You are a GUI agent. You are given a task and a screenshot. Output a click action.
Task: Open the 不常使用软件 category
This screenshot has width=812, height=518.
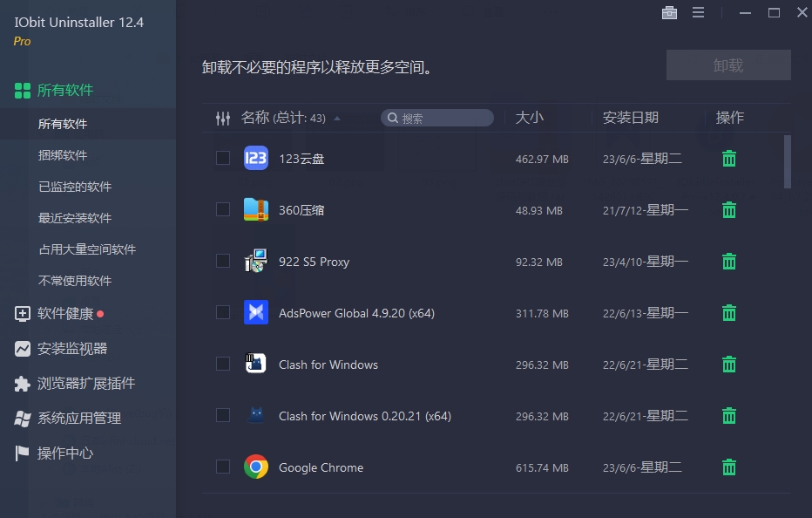click(55, 280)
